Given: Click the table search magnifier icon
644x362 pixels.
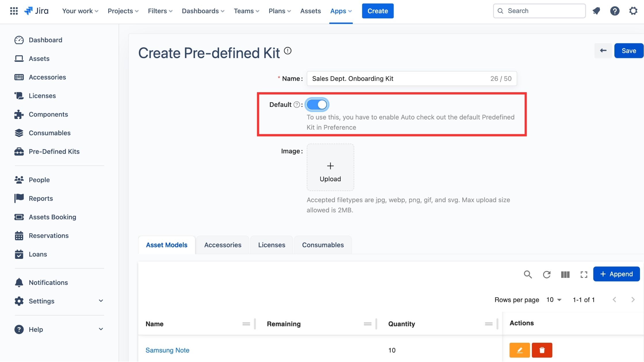Looking at the screenshot, I should tap(528, 274).
